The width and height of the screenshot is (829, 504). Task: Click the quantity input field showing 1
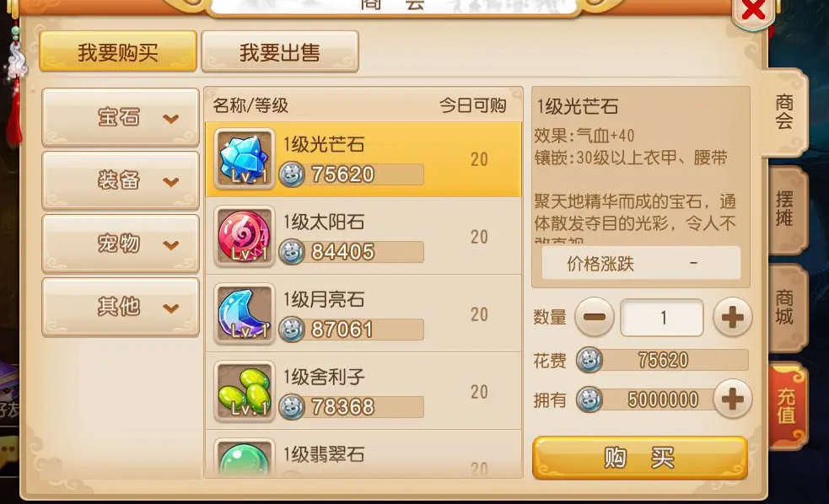tap(662, 318)
